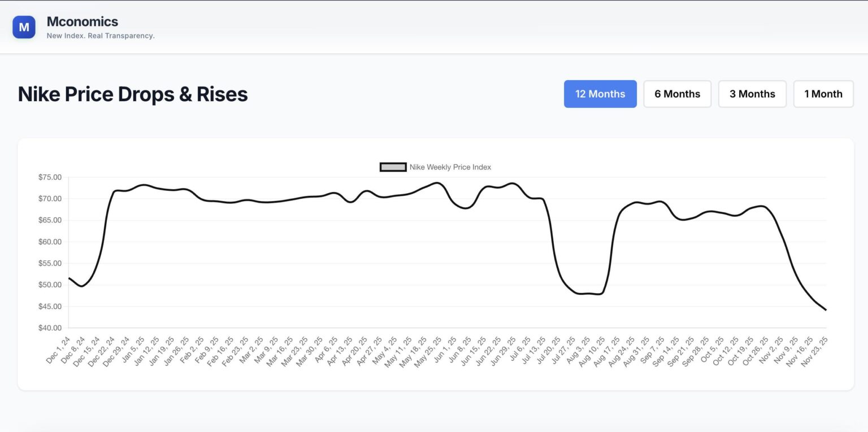The height and width of the screenshot is (432, 868).
Task: Click the "Nike Price Drops & Rises" heading
Action: pos(132,94)
